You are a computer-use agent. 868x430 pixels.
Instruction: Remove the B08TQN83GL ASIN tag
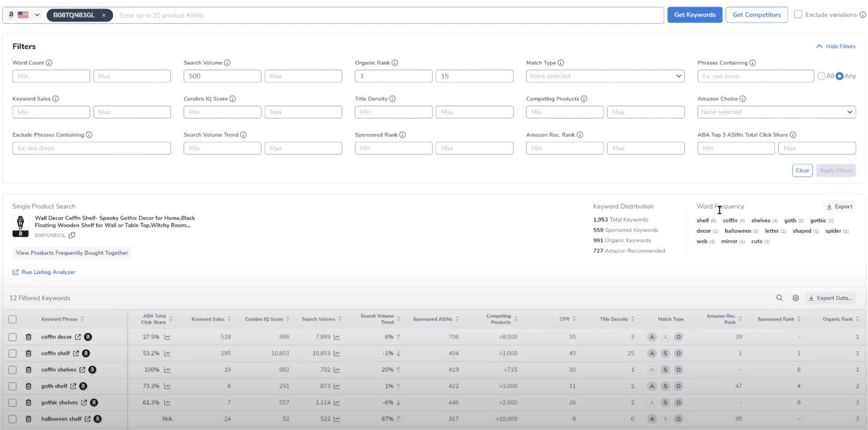pos(104,15)
